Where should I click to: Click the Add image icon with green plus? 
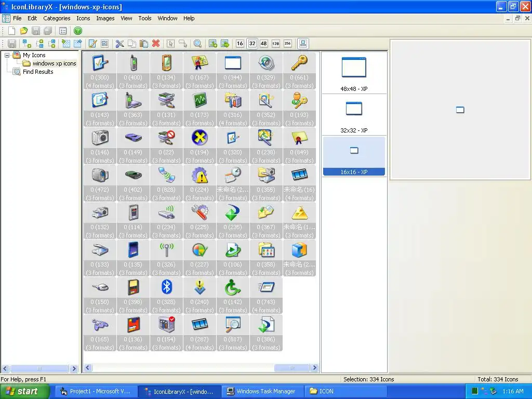click(212, 44)
